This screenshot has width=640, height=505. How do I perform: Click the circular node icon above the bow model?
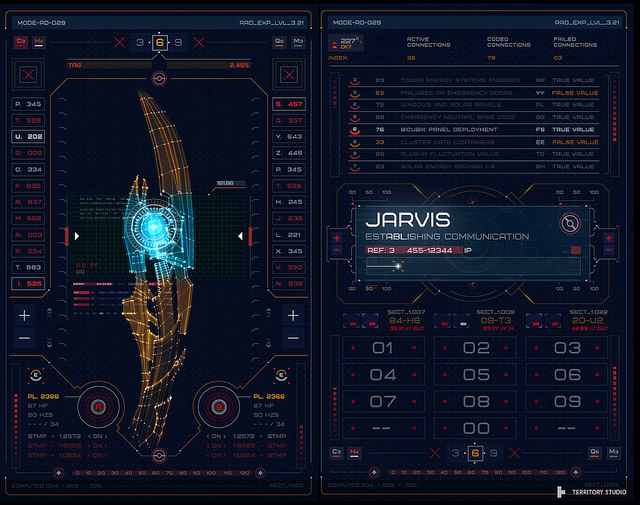159,78
